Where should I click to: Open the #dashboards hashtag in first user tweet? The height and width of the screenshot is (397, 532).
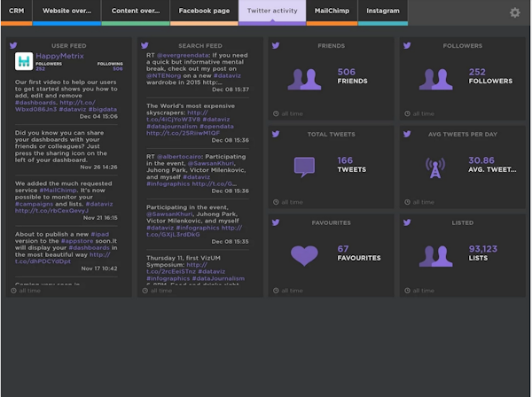36,103
